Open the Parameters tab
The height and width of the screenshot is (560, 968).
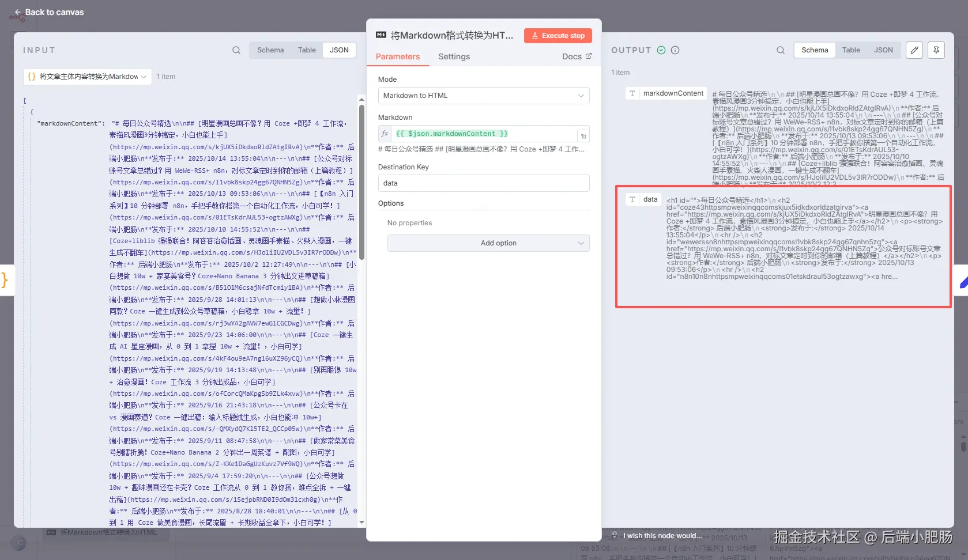398,56
